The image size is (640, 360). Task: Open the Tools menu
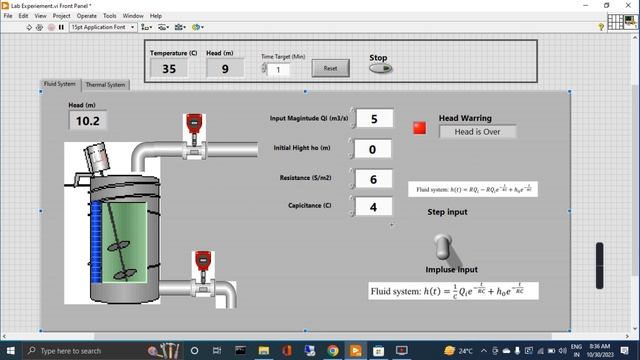point(109,16)
